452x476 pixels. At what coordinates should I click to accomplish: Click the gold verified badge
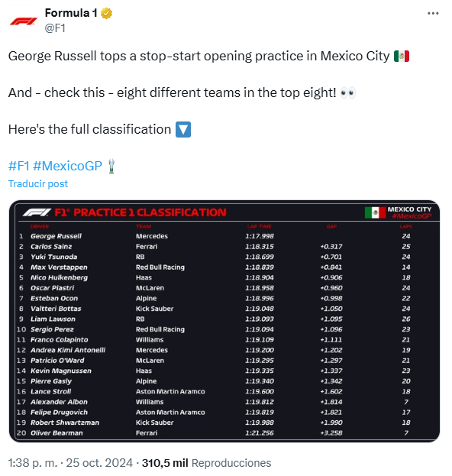[106, 13]
